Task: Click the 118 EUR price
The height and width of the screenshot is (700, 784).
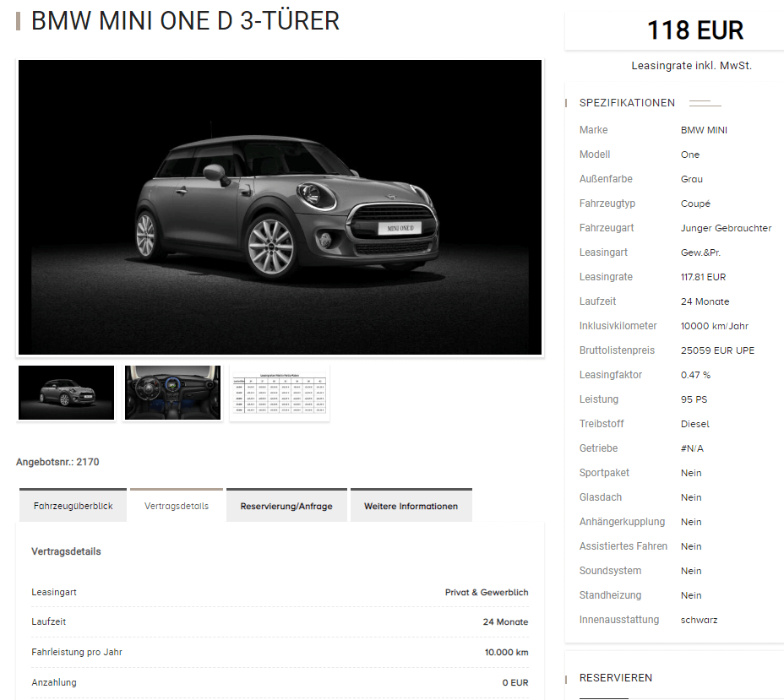Action: 695,30
